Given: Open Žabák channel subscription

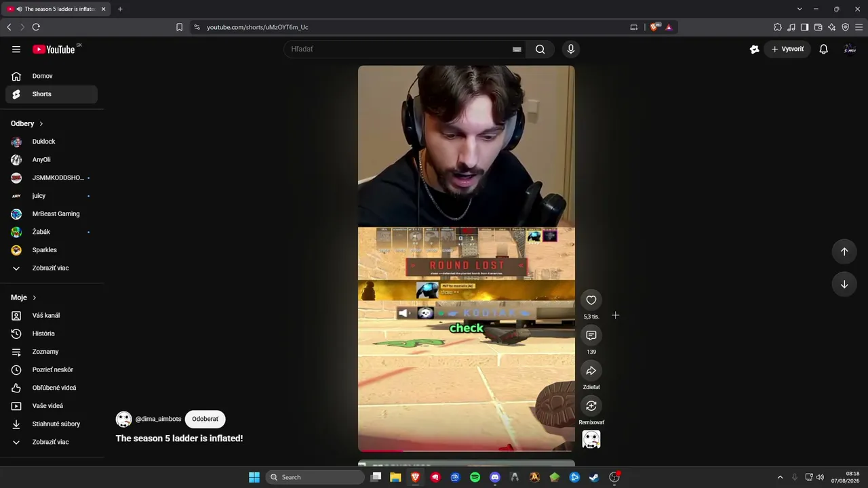Looking at the screenshot, I should (x=52, y=232).
